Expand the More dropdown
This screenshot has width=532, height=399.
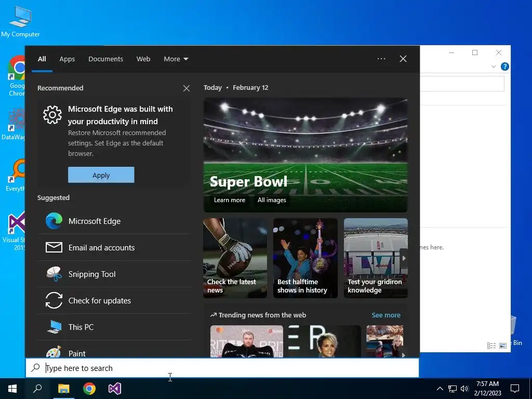[176, 59]
